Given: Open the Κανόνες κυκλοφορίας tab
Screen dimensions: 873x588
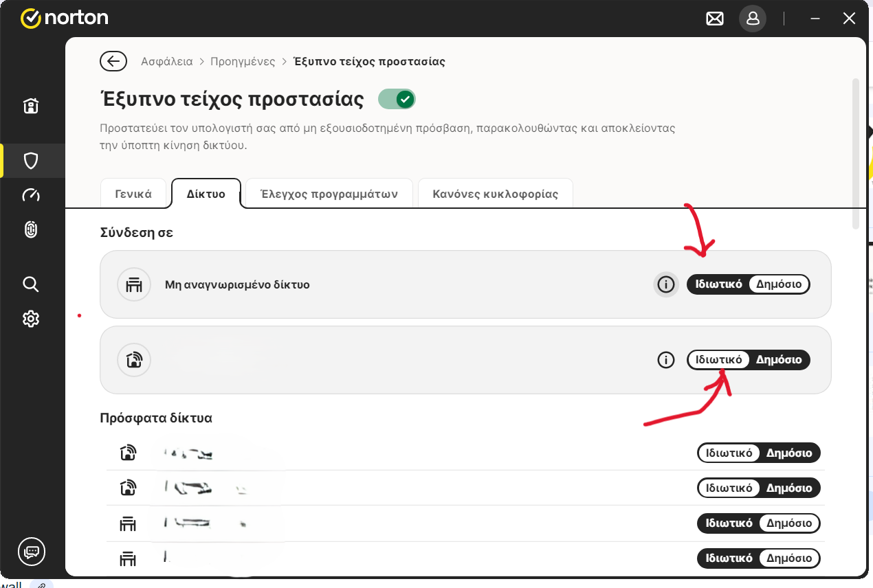Looking at the screenshot, I should [x=495, y=194].
